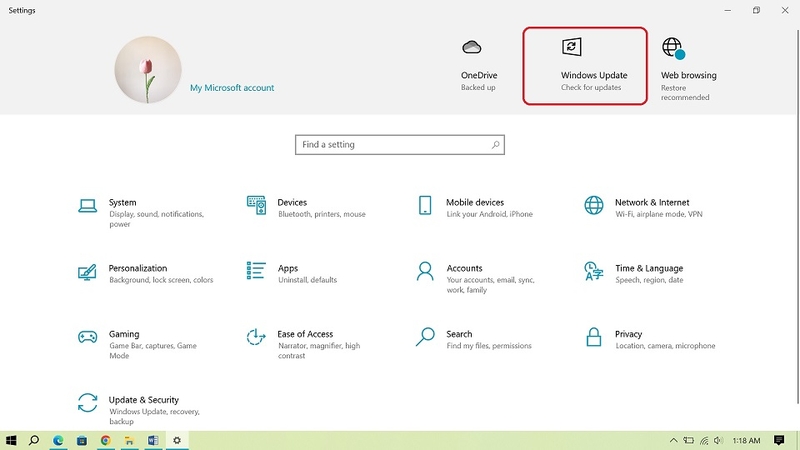The height and width of the screenshot is (450, 800).
Task: Click 'Windows Update, recovery, backup' text
Action: click(155, 416)
